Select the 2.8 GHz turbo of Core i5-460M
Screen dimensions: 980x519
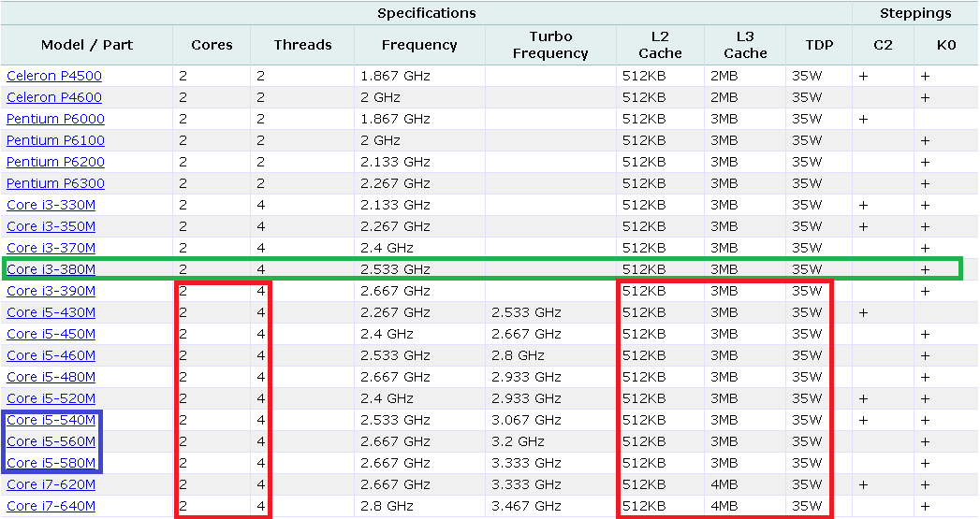tap(518, 355)
